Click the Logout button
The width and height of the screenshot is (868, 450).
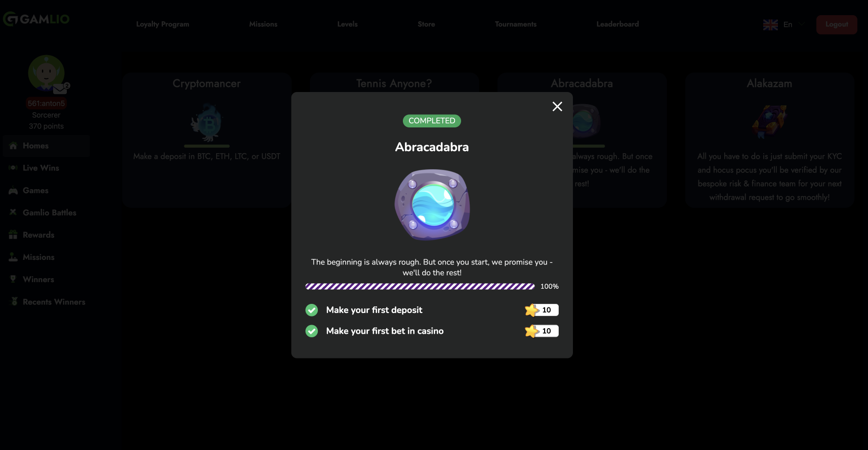point(837,24)
